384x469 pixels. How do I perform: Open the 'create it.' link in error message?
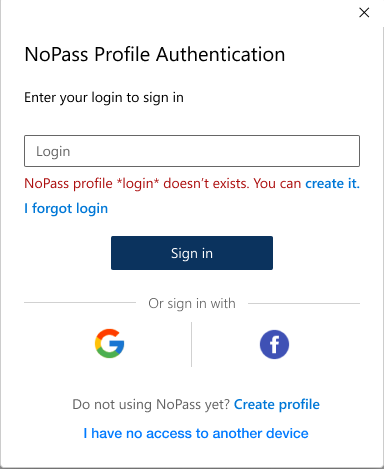[x=333, y=183]
